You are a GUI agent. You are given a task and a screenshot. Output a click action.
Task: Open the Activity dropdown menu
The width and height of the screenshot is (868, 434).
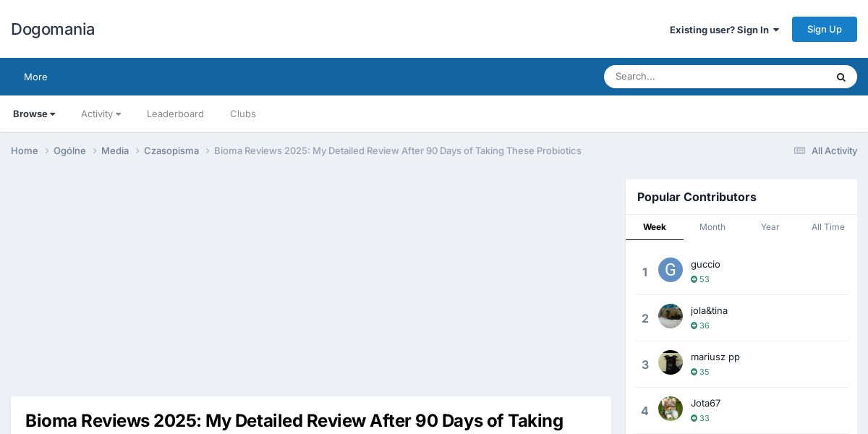point(101,114)
